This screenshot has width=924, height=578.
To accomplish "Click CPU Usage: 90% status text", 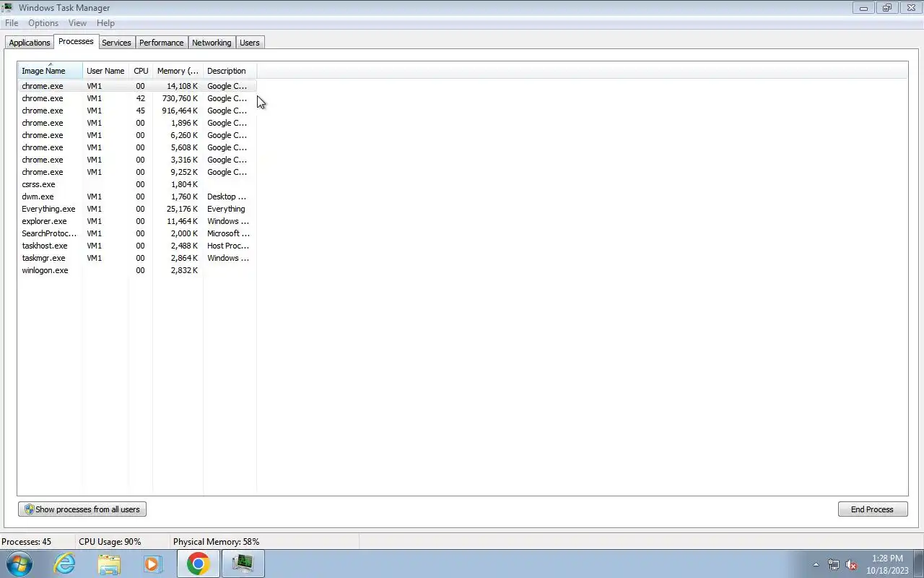I will 110,542.
